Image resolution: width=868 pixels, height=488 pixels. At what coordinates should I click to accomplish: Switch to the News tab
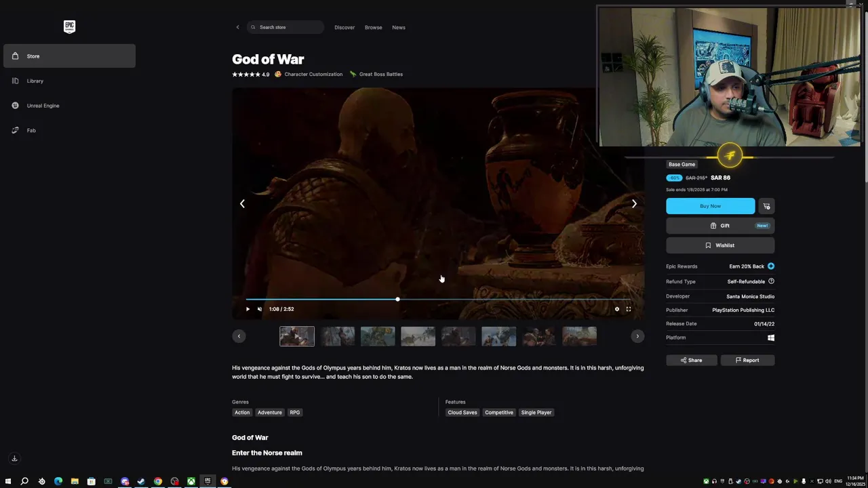click(399, 27)
